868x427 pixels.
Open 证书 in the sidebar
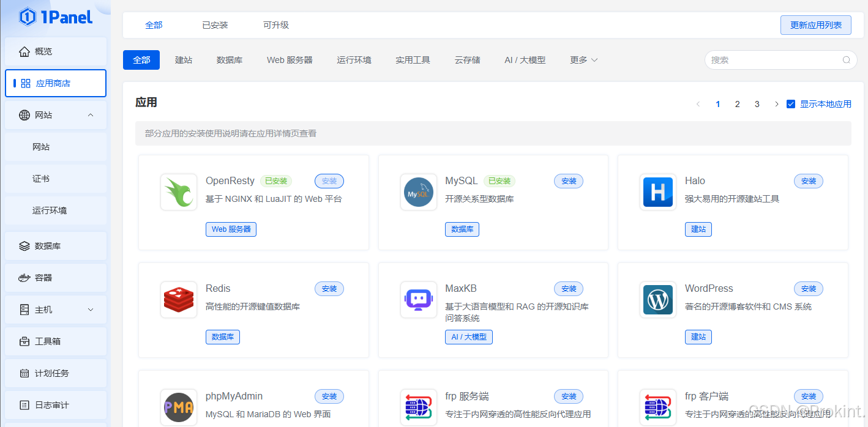tap(56, 179)
